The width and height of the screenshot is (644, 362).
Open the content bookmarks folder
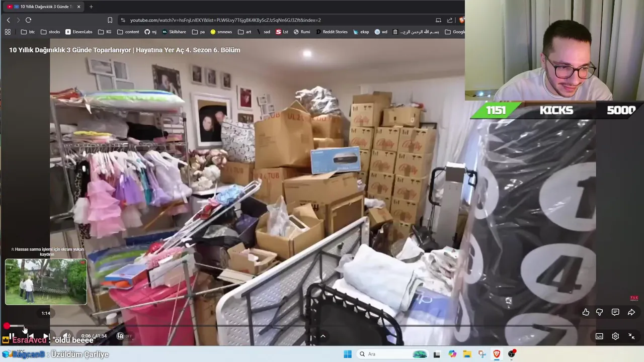128,32
